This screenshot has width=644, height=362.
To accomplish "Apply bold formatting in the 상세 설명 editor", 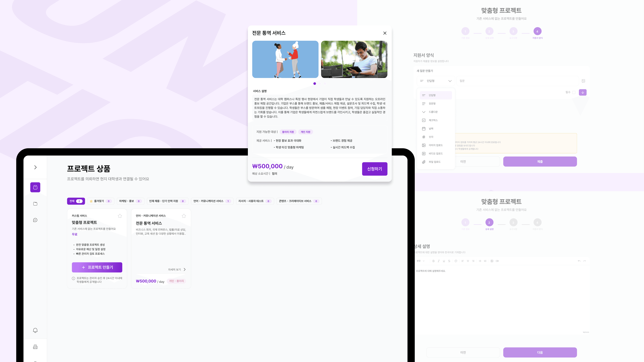I will [434, 261].
